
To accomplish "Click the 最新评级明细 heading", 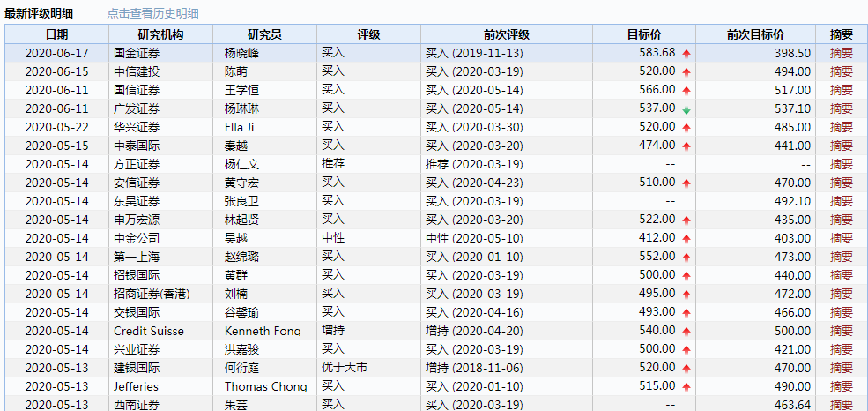I will pyautogui.click(x=39, y=14).
